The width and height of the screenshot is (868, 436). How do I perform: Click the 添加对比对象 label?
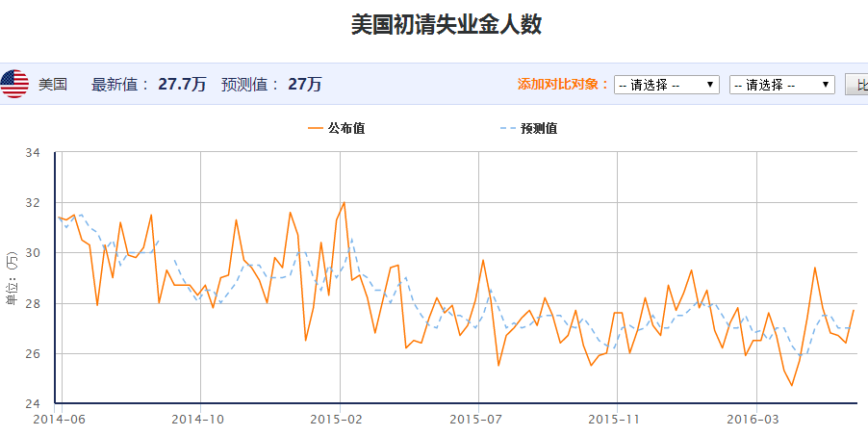tap(563, 85)
